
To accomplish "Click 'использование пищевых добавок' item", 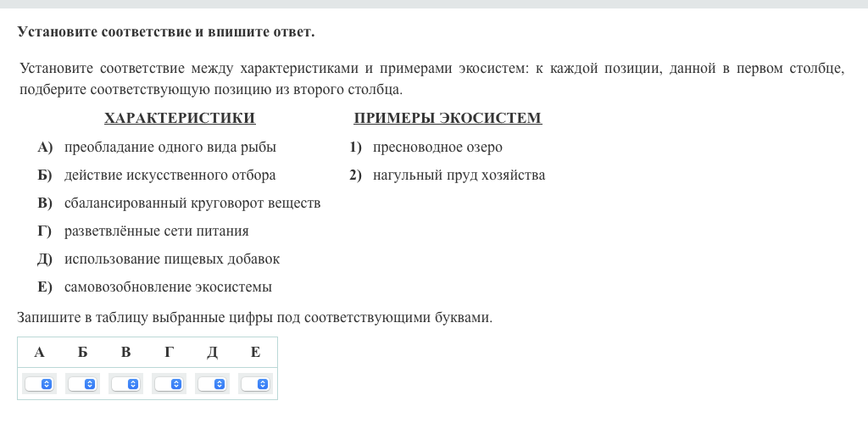I will pyautogui.click(x=172, y=259).
